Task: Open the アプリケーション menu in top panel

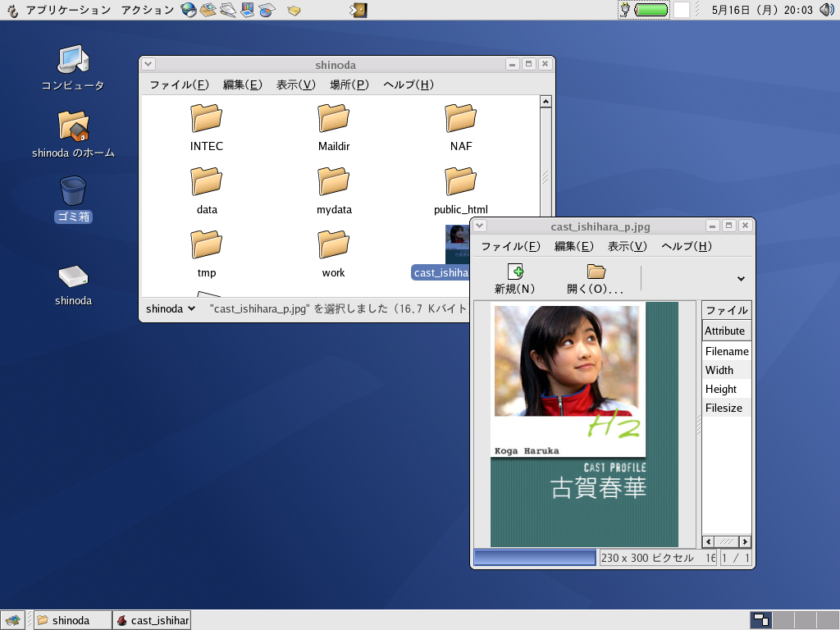Action: (x=68, y=10)
